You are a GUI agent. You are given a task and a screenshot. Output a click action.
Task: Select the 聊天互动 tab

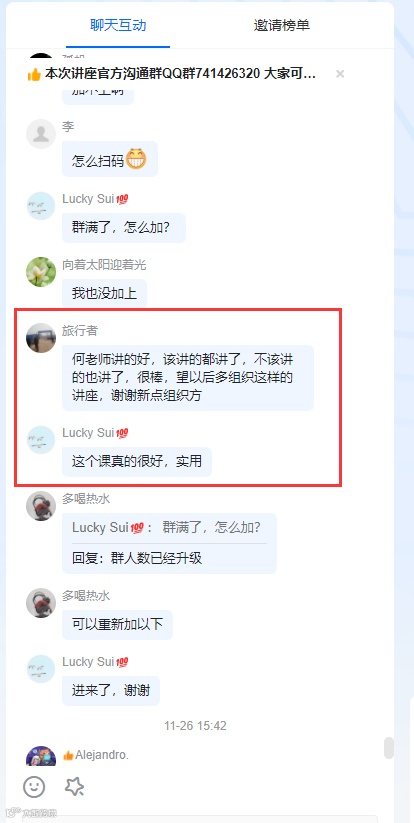[x=118, y=25]
